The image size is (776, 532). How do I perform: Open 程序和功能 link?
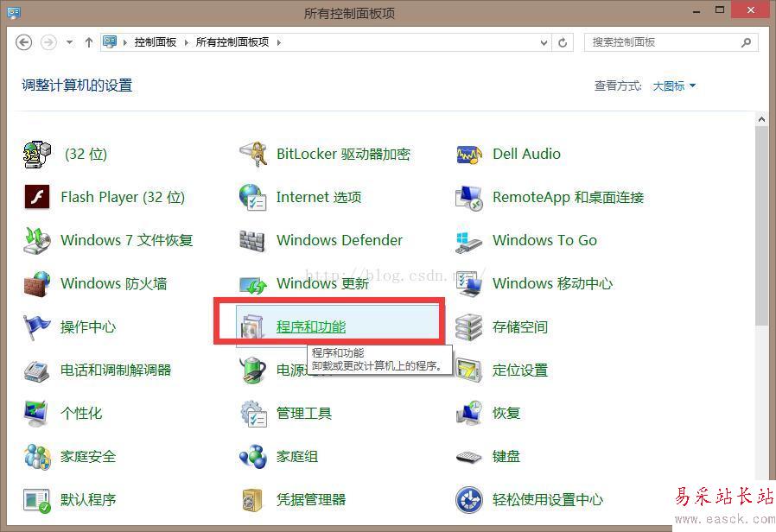(311, 326)
